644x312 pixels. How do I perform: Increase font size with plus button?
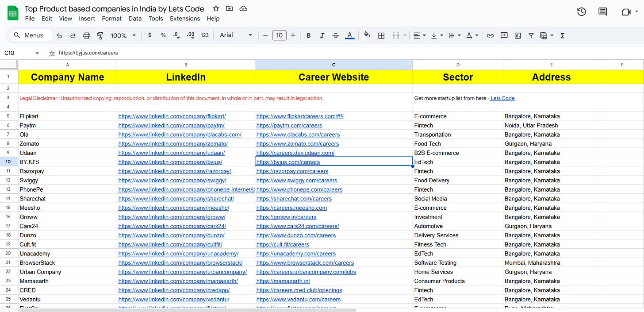(293, 35)
